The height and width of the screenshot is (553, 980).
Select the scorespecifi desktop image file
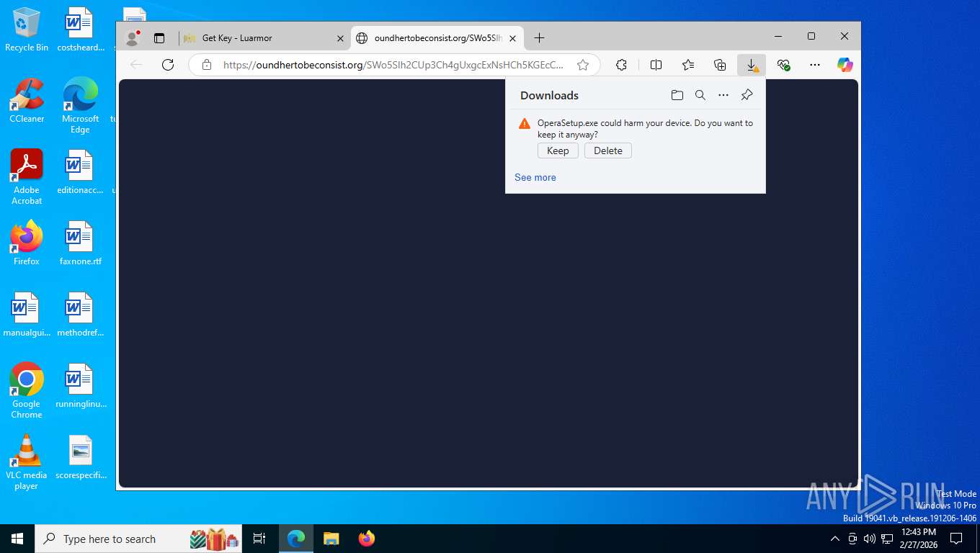click(80, 457)
